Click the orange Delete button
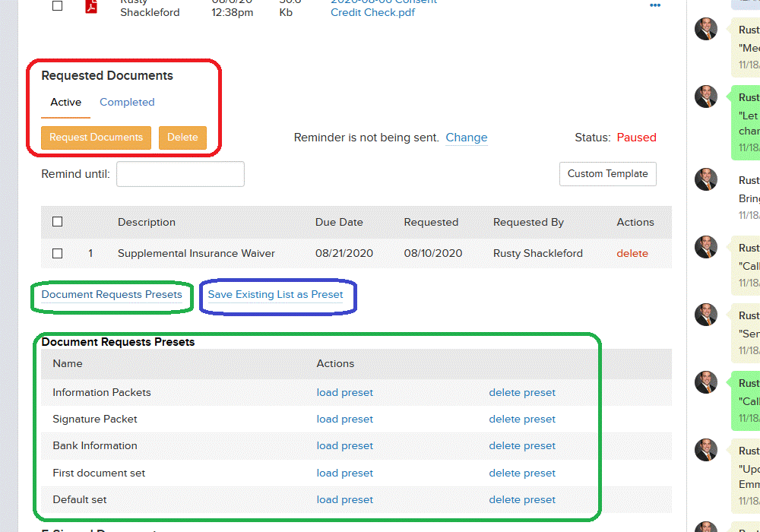This screenshot has height=532, width=760. [x=182, y=138]
